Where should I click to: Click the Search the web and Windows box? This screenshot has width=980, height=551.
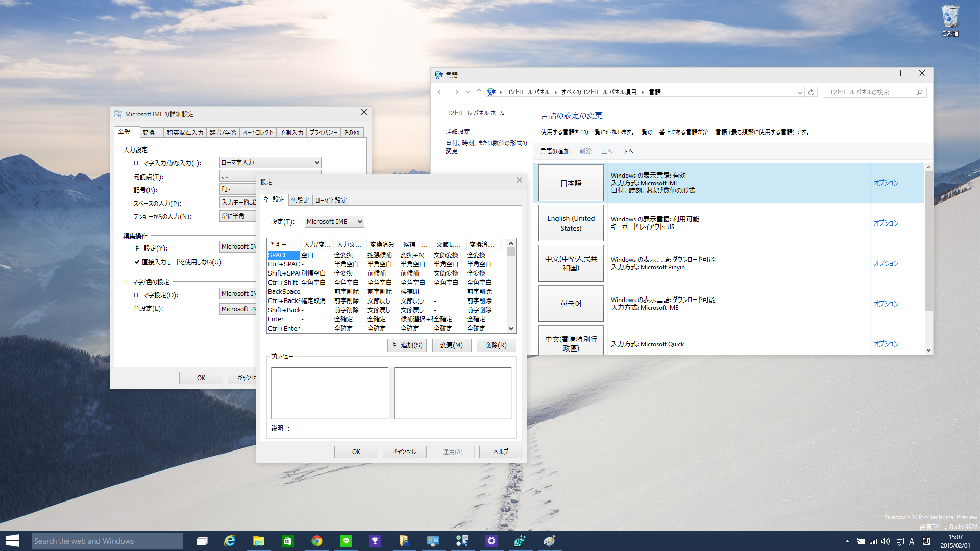pos(107,541)
